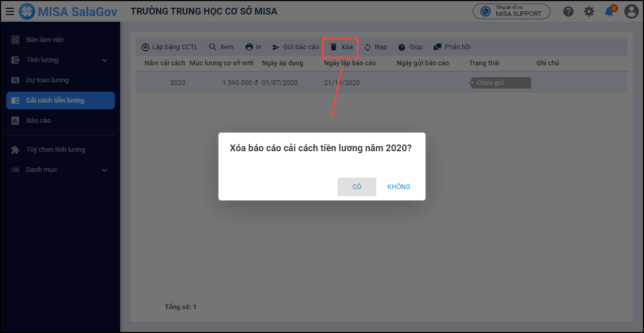
Task: Cancel deletion with KHÔNG button
Action: click(x=399, y=187)
